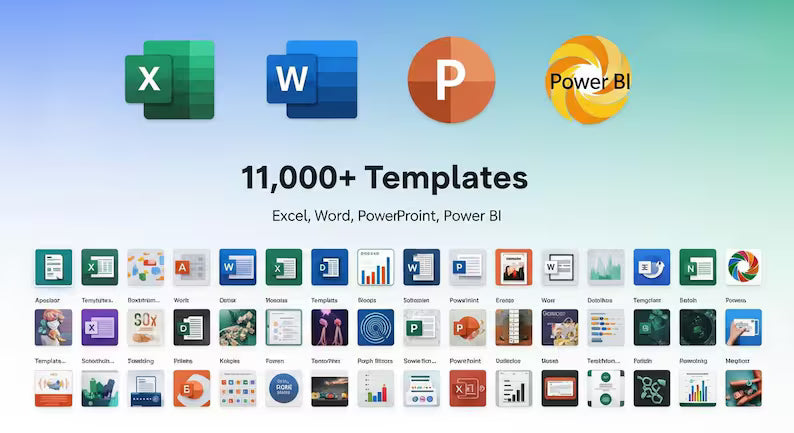Open the pink jellyfish dark thumbnail
794x433 pixels.
tap(330, 328)
